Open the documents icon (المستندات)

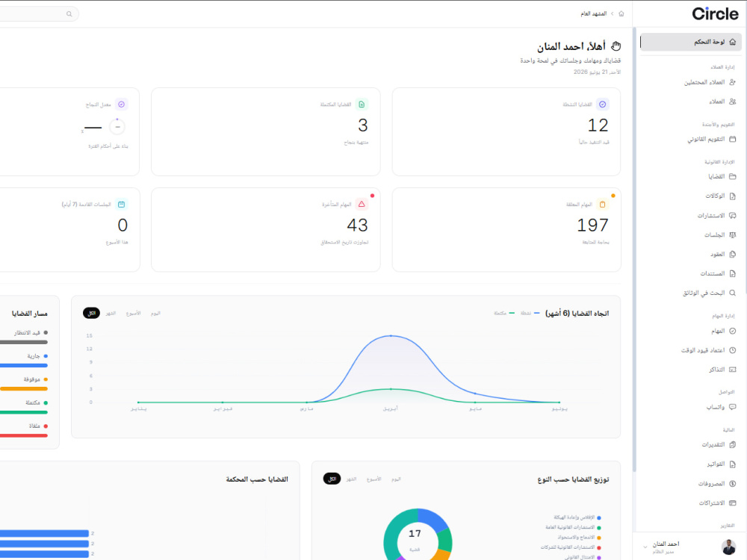click(x=732, y=273)
